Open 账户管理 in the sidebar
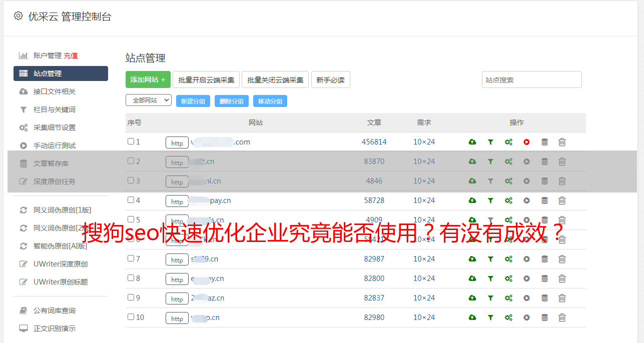Image resolution: width=644 pixels, height=343 pixels. click(x=47, y=55)
